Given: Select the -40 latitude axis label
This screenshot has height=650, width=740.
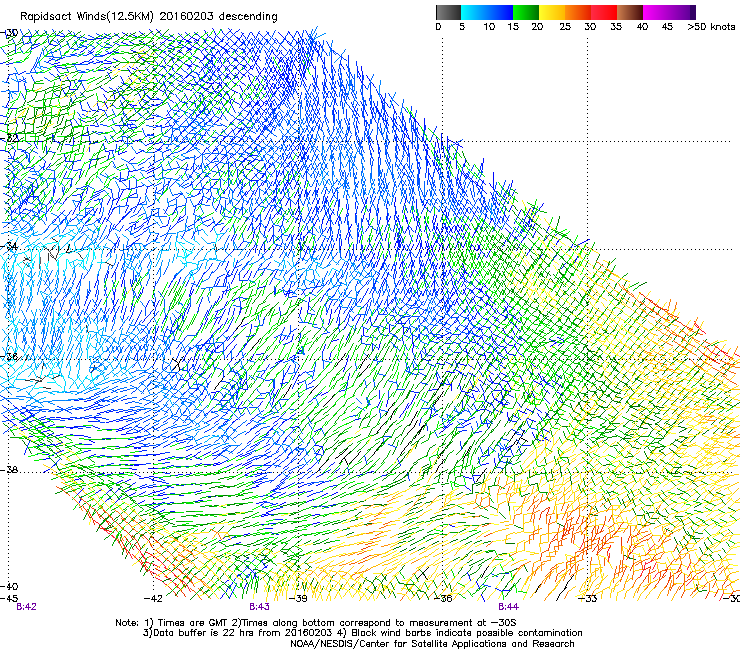Looking at the screenshot, I should (x=10, y=586).
